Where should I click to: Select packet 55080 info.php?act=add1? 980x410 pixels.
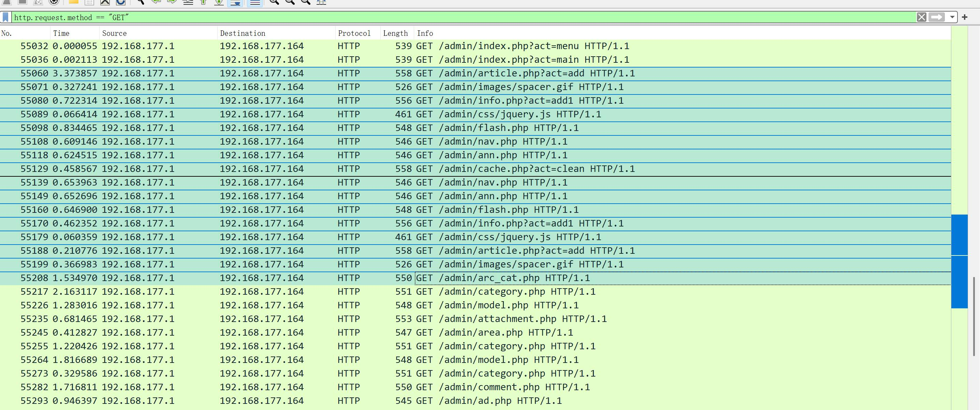point(476,101)
